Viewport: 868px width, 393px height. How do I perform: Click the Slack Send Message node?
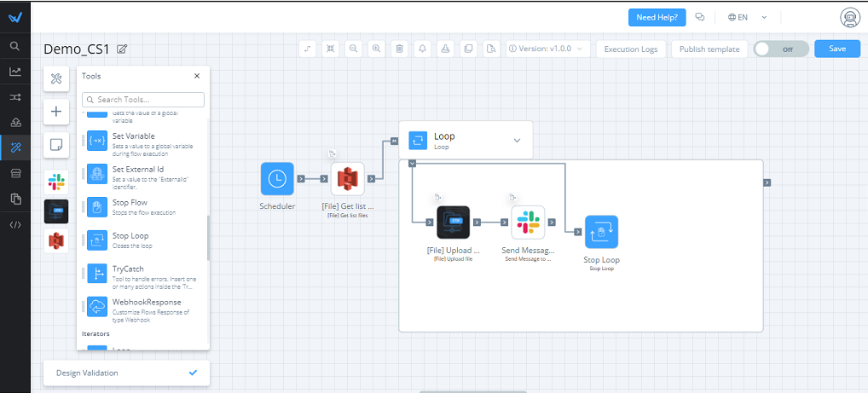coord(527,222)
